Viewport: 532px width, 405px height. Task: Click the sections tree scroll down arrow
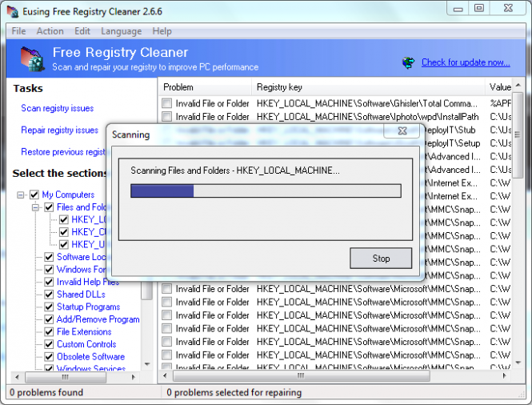coord(147,364)
